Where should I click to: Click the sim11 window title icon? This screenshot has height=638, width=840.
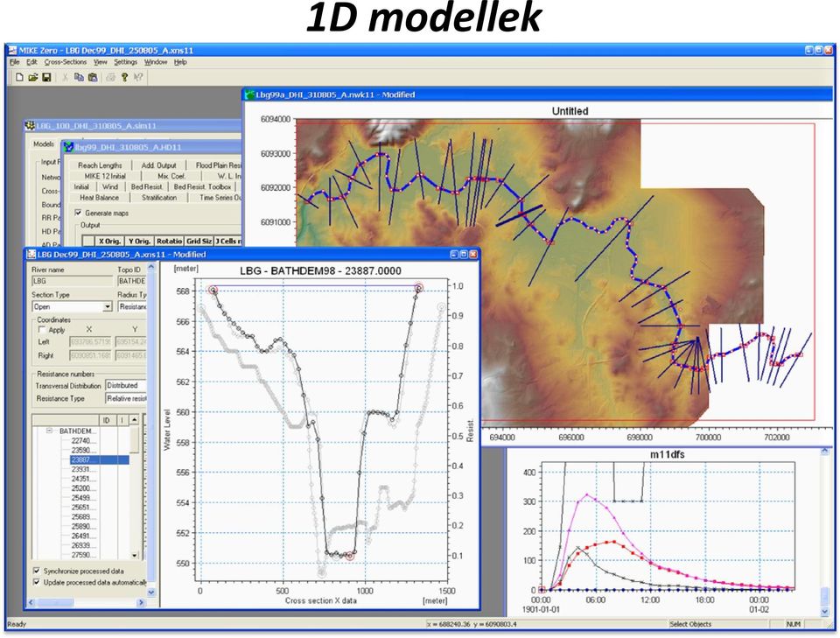pos(31,126)
